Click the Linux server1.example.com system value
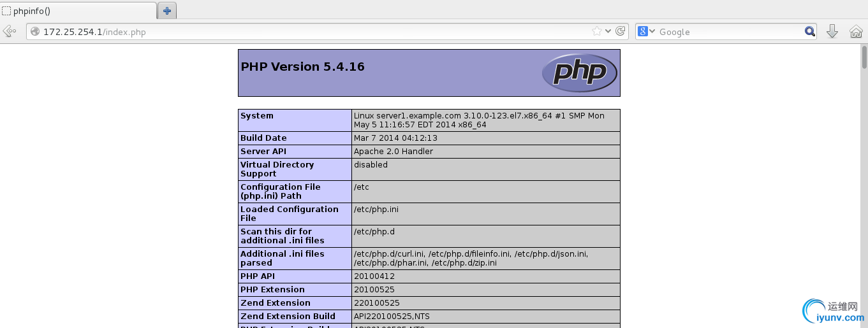Screen dimensions: 868x328 coord(479,120)
